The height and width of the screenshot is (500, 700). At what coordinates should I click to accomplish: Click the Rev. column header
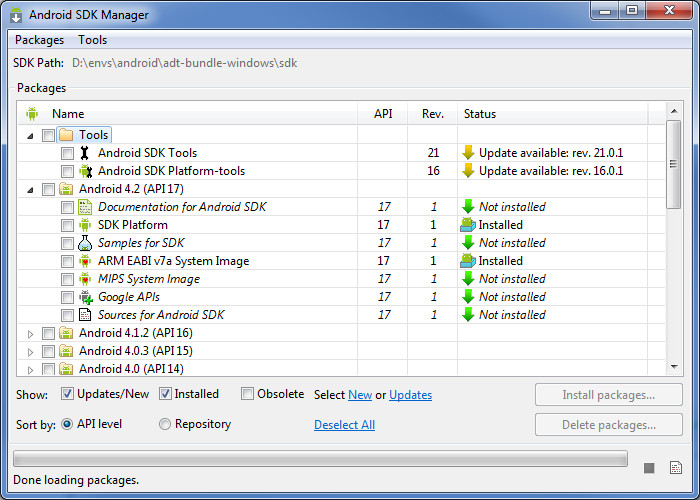(x=433, y=113)
